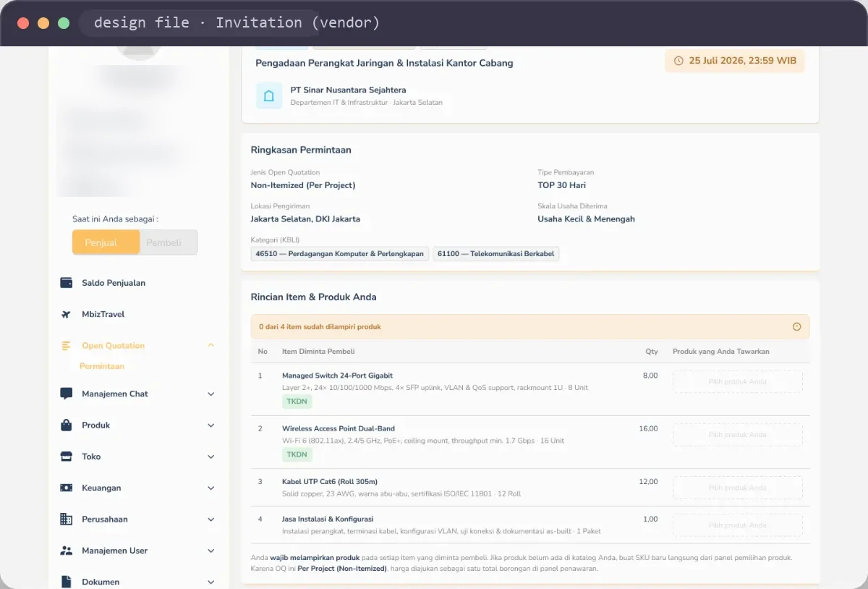Click the Toko storefront icon
Screen dimensions: 868x589
tap(67, 457)
